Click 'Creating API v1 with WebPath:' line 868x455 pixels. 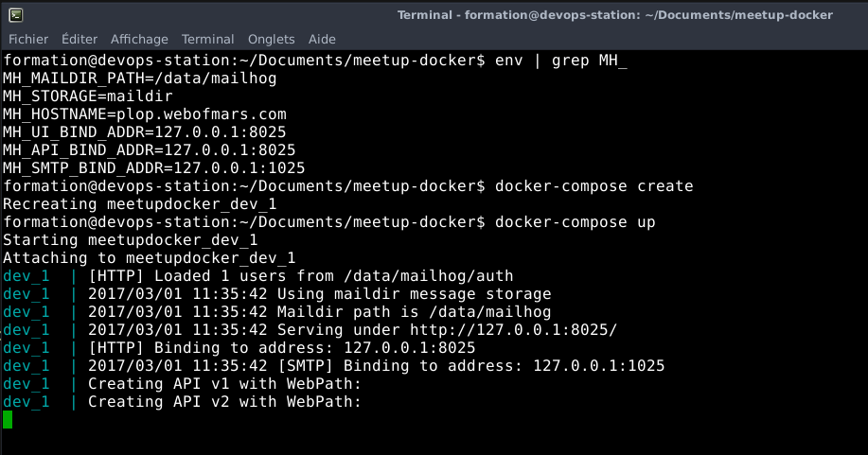[224, 384]
